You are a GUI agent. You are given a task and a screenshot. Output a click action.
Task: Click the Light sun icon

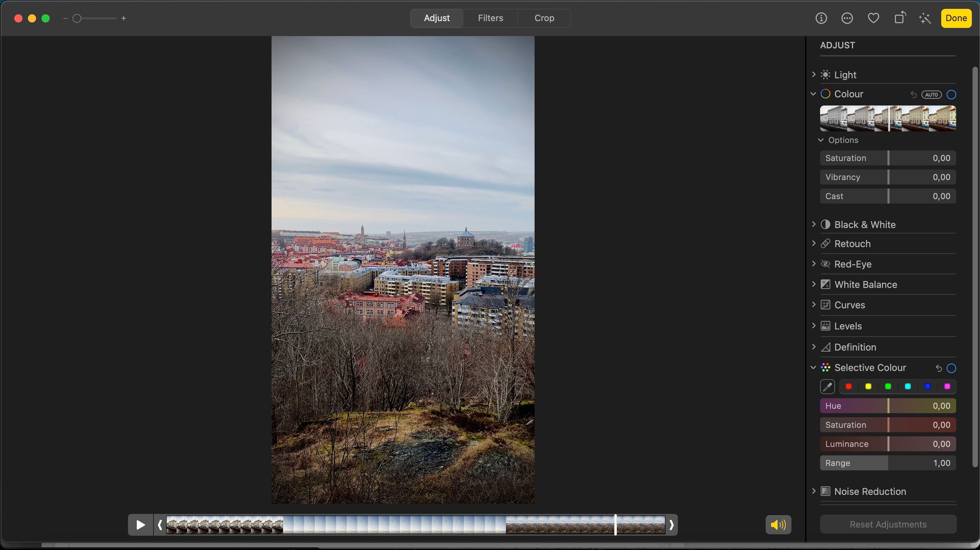click(825, 75)
